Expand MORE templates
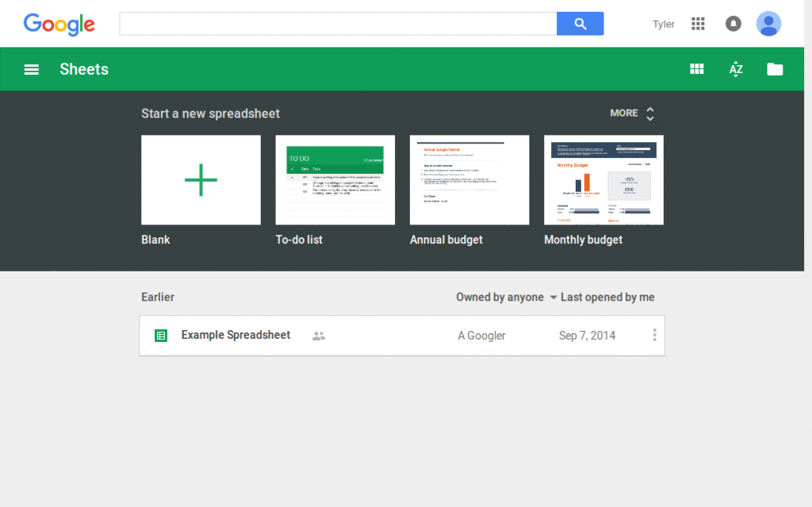This screenshot has height=507, width=812. (632, 113)
